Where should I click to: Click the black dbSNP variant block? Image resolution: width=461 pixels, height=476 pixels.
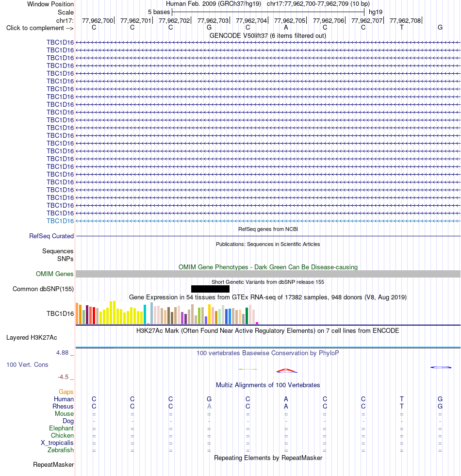click(210, 289)
